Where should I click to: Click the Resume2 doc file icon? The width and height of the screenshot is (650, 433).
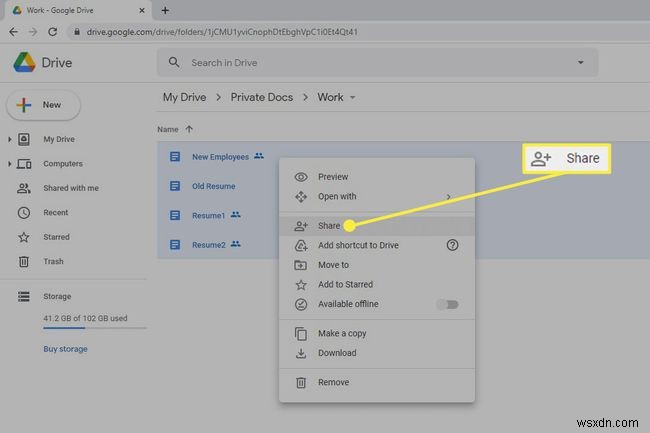175,245
